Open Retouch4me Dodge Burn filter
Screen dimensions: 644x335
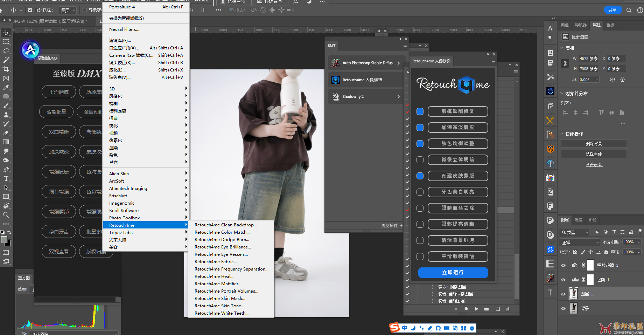222,240
